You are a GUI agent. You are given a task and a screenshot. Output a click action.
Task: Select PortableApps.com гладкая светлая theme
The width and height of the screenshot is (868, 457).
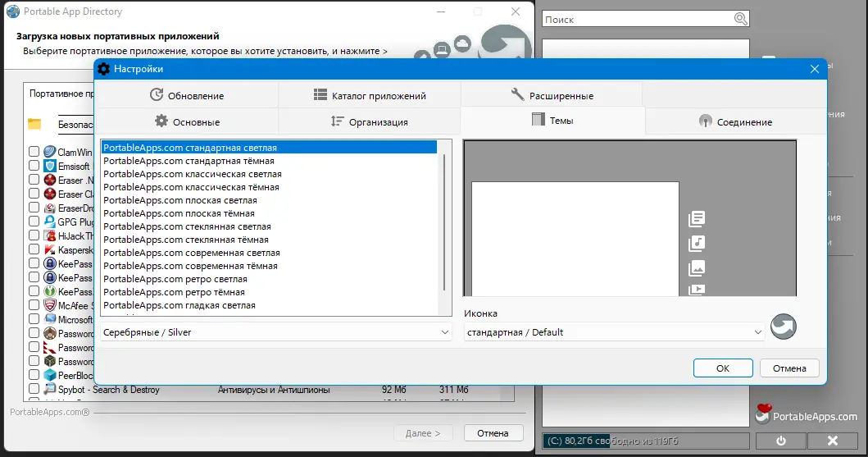coord(269,305)
